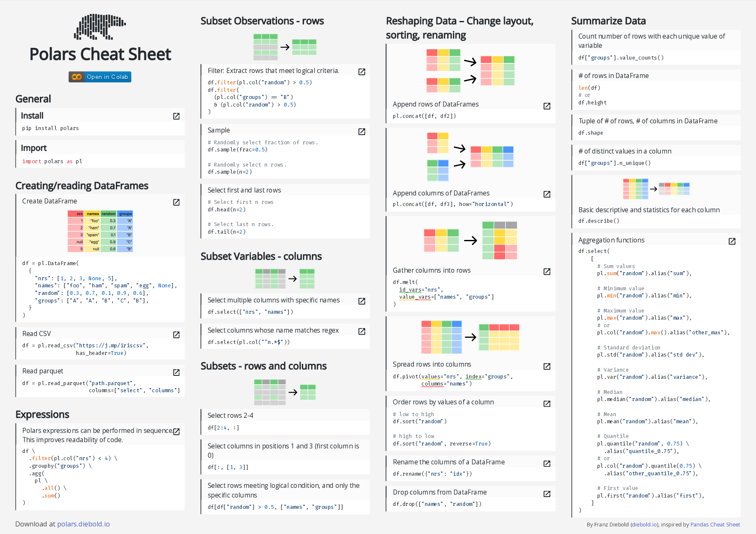Open the Order rows by values link icon
The image size is (756, 534).
click(x=547, y=403)
